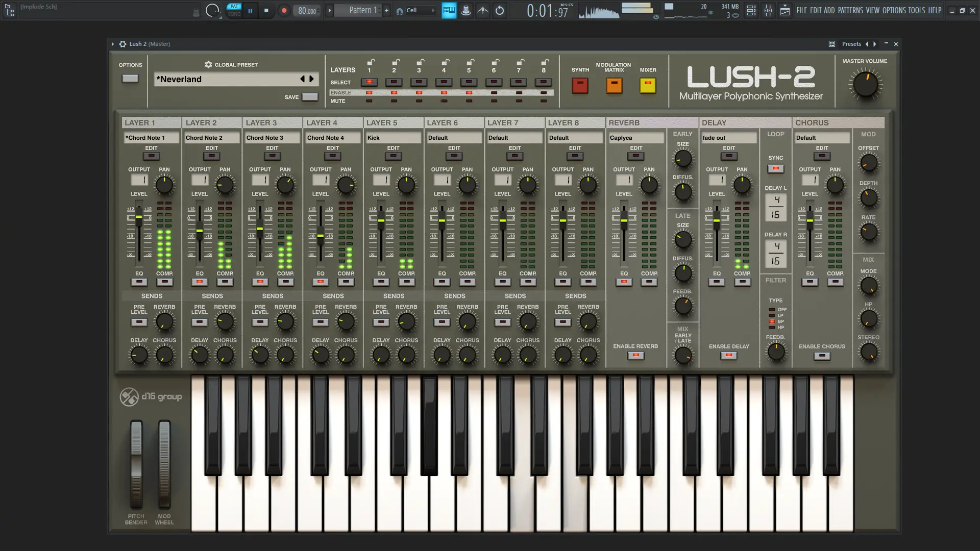Toggle Enable Chorus switch

(x=822, y=356)
